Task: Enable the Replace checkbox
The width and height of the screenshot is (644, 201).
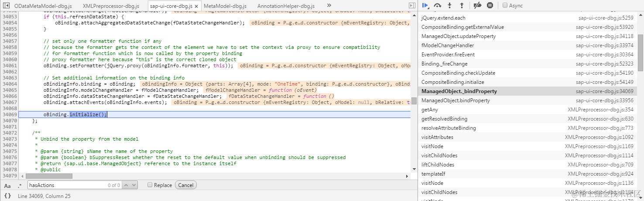Action: 150,185
